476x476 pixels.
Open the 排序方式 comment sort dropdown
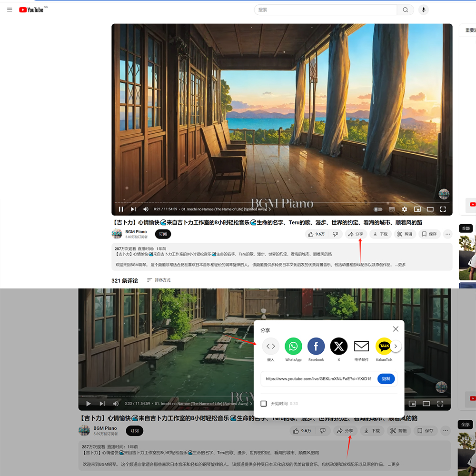(x=159, y=280)
